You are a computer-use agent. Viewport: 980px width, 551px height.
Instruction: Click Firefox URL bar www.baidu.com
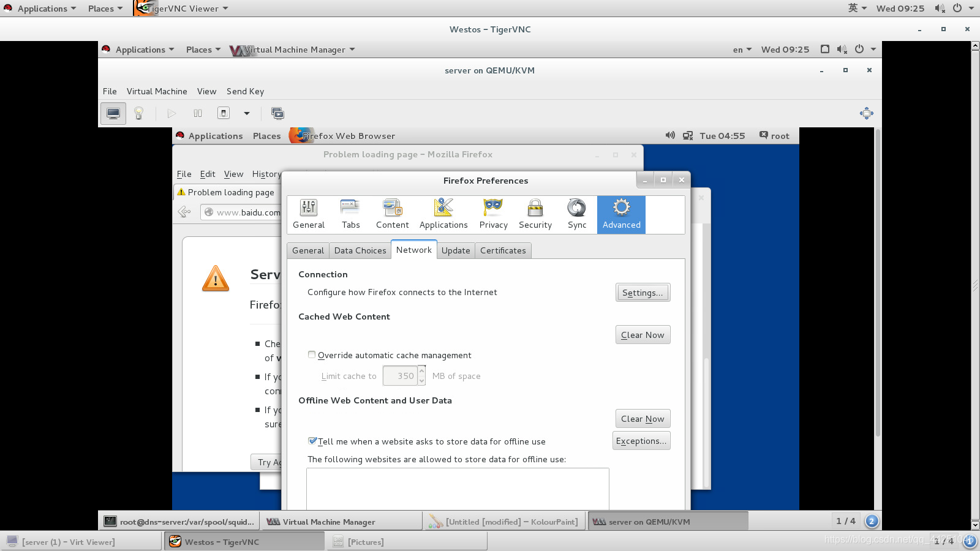point(241,212)
